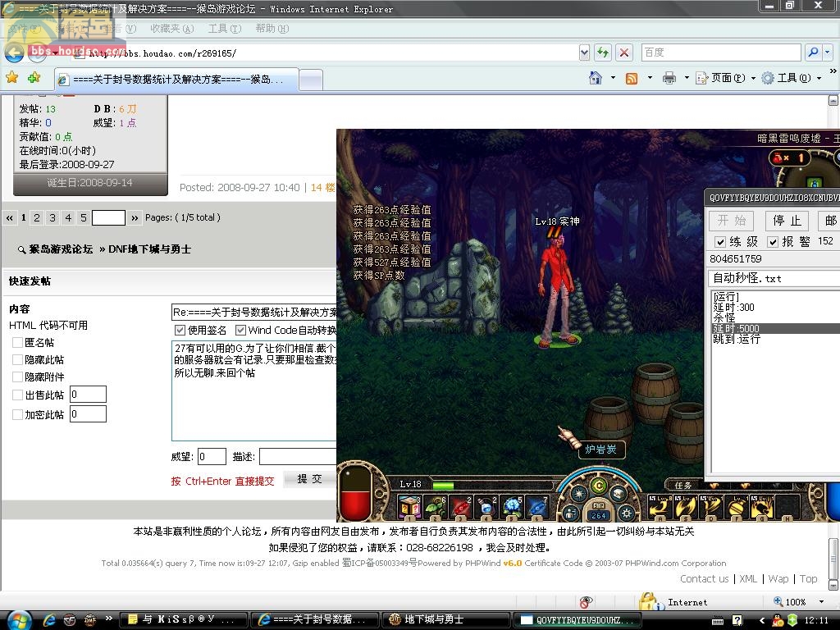Open the character info button in game HUD
The width and height of the screenshot is (840, 630).
pyautogui.click(x=571, y=514)
